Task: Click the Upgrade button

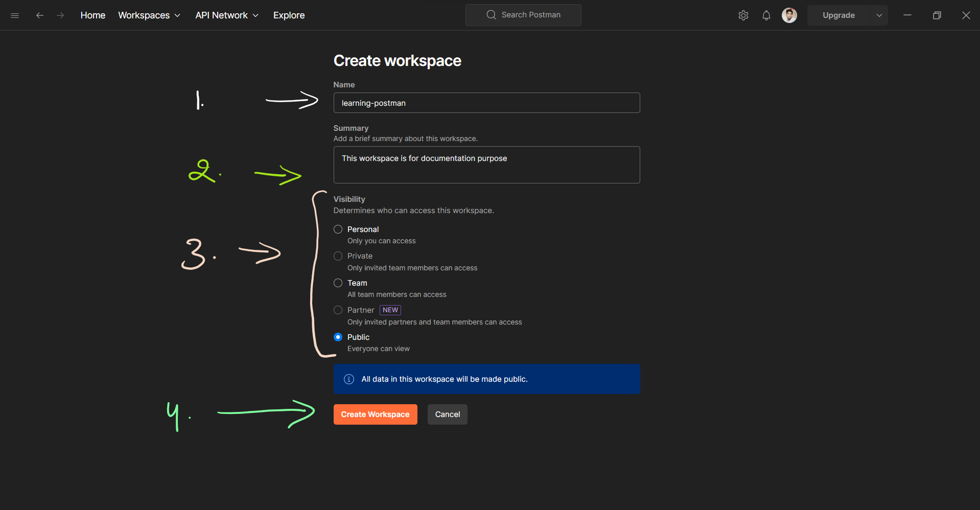Action: (839, 15)
